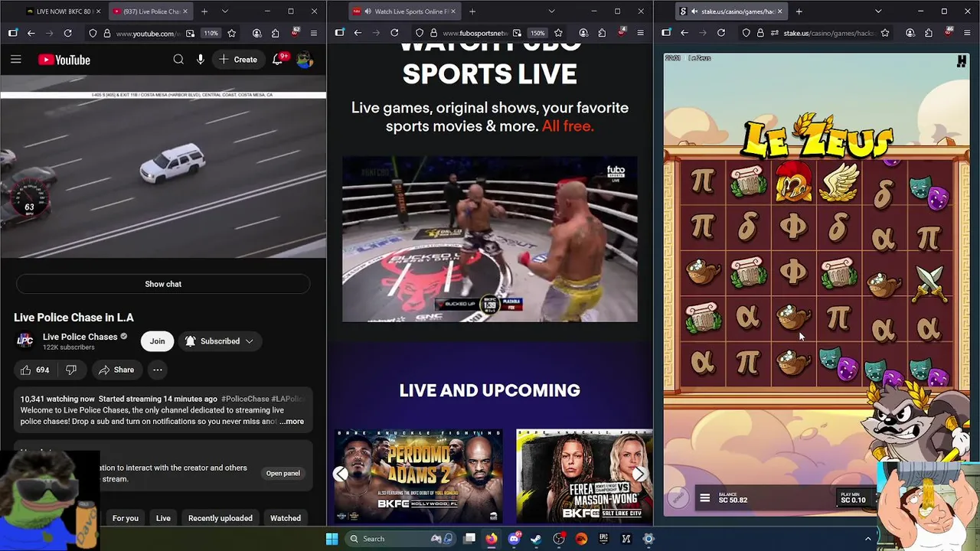
Task: Go back in the YouTube window
Action: [x=31, y=33]
